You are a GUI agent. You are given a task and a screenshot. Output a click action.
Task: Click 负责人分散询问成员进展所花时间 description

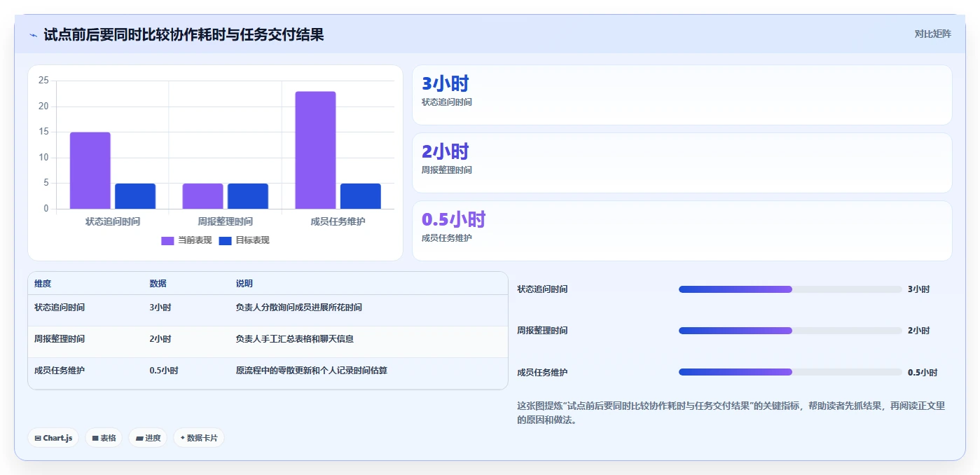[x=299, y=308]
